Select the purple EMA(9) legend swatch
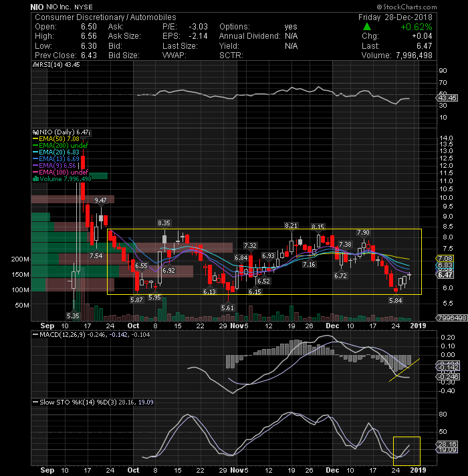 point(35,166)
